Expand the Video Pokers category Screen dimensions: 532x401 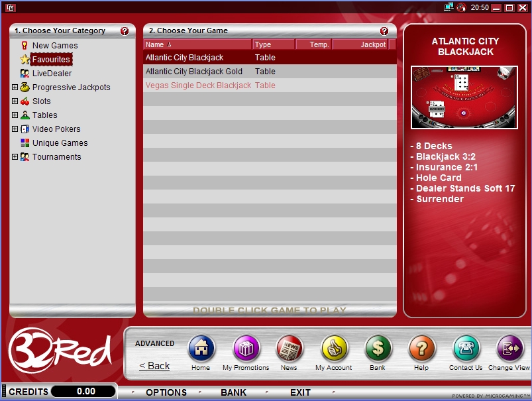click(15, 129)
